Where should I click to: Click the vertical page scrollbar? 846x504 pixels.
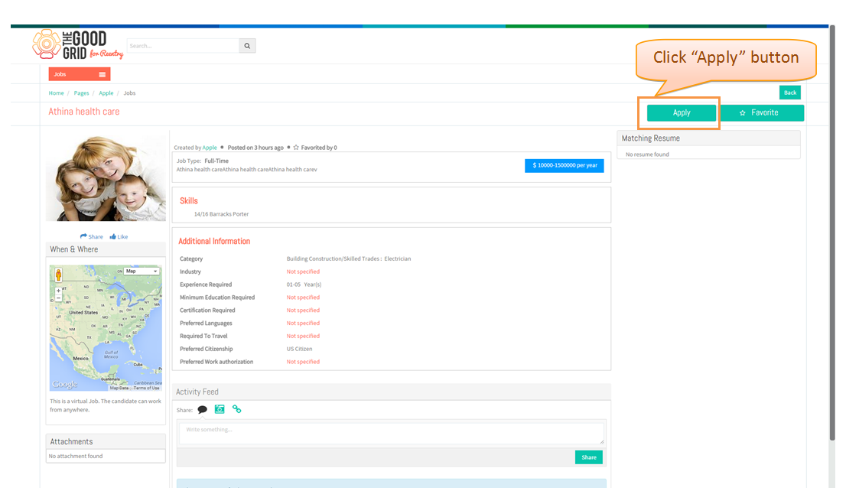(x=831, y=233)
